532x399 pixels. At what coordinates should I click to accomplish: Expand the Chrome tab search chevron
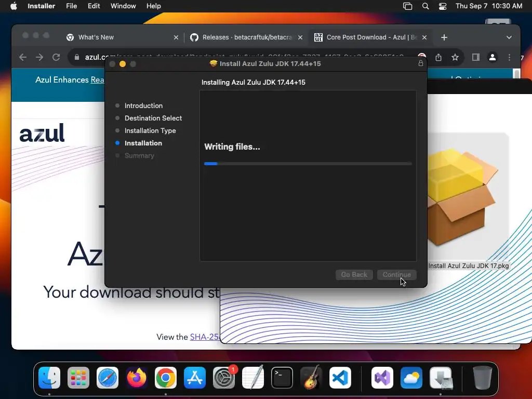click(509, 37)
